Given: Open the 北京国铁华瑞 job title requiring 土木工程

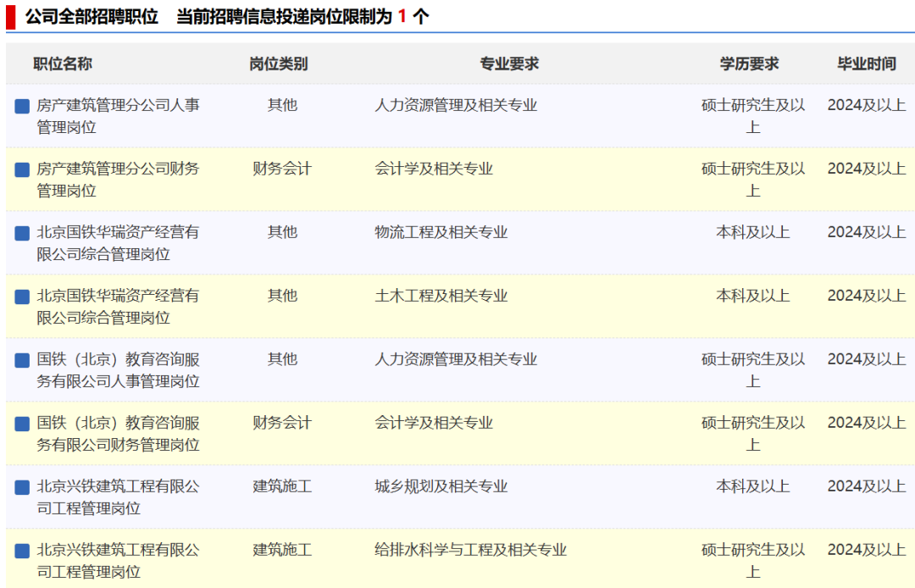Looking at the screenshot, I should coord(118,307).
